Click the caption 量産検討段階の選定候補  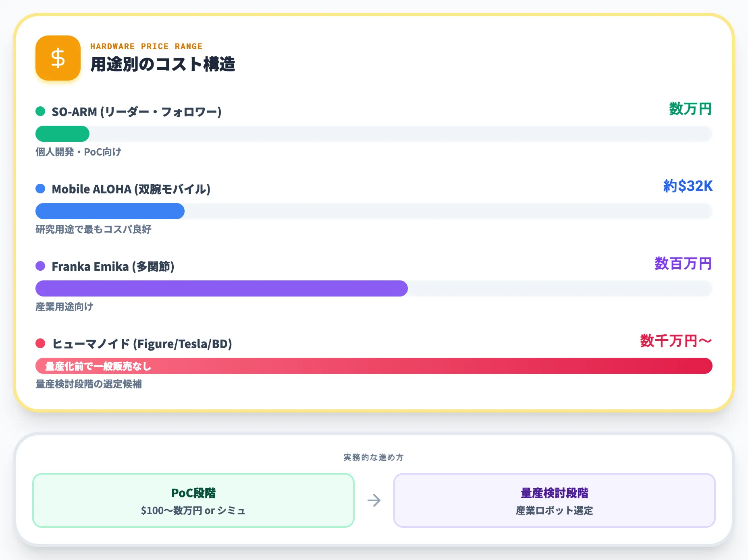click(x=89, y=384)
